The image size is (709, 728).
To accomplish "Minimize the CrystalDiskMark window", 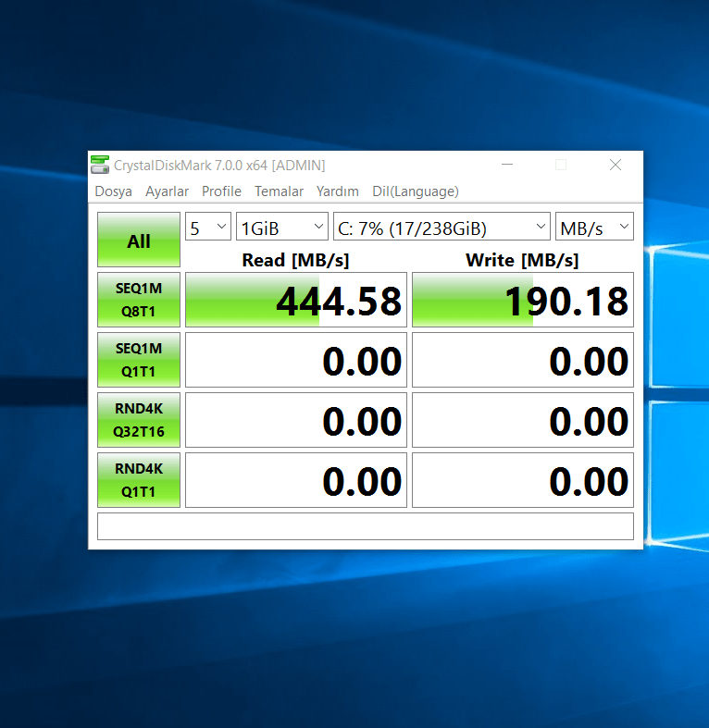I will 507,165.
